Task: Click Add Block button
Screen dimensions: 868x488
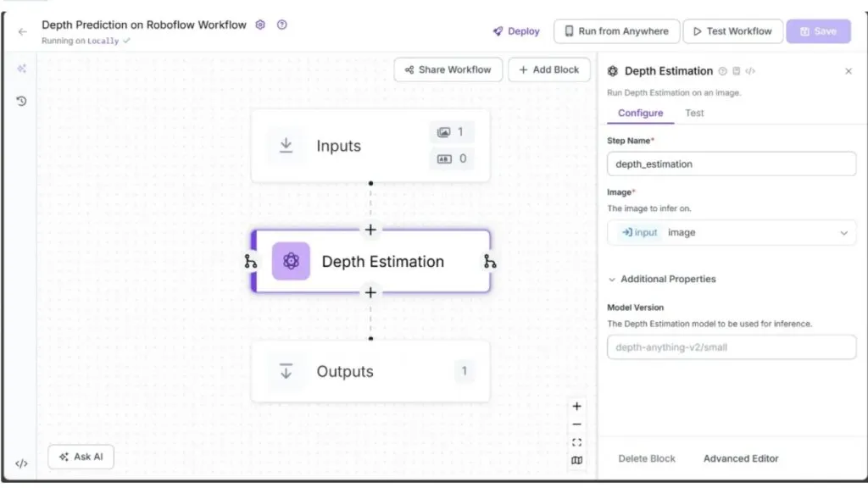Action: click(x=548, y=69)
